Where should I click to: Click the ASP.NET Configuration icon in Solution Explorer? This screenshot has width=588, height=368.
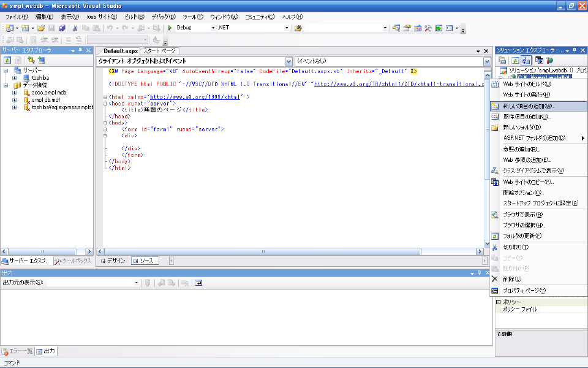pyautogui.click(x=550, y=61)
